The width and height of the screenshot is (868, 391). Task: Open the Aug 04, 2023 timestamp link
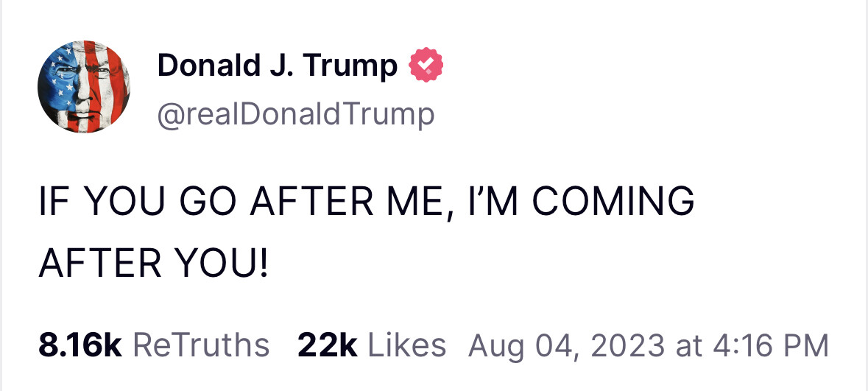click(648, 345)
